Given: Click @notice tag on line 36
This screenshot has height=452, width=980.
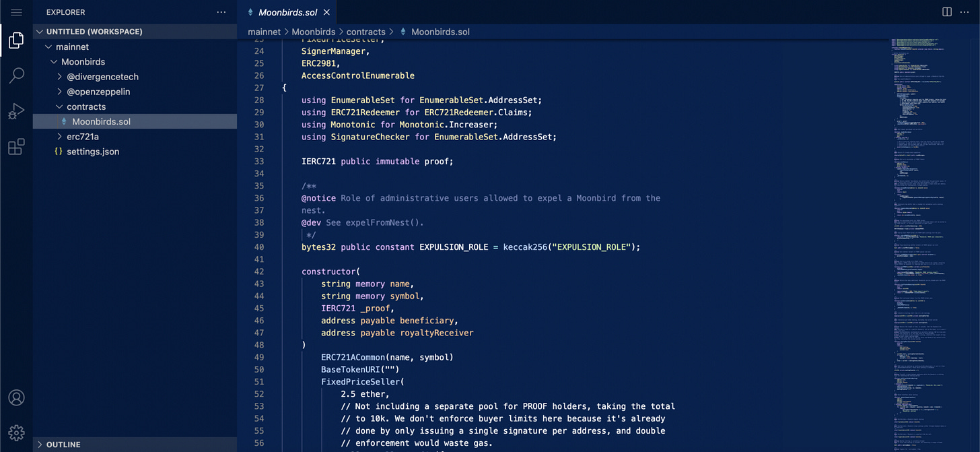Looking at the screenshot, I should [x=318, y=198].
